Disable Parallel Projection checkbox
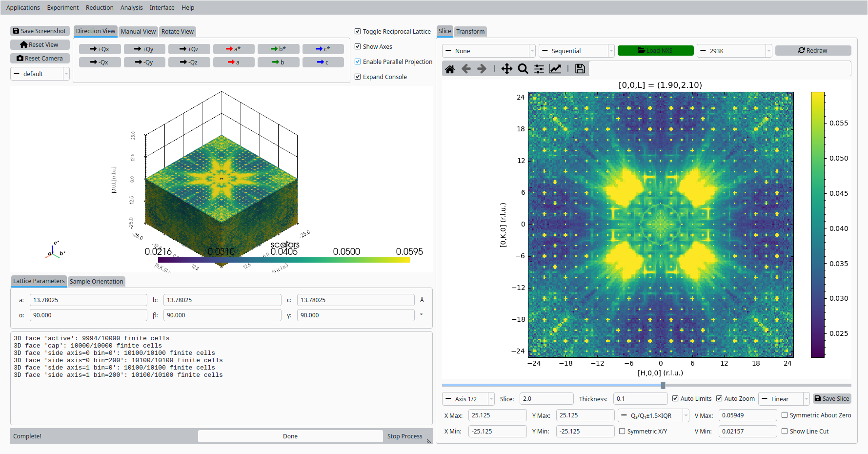 pyautogui.click(x=358, y=62)
